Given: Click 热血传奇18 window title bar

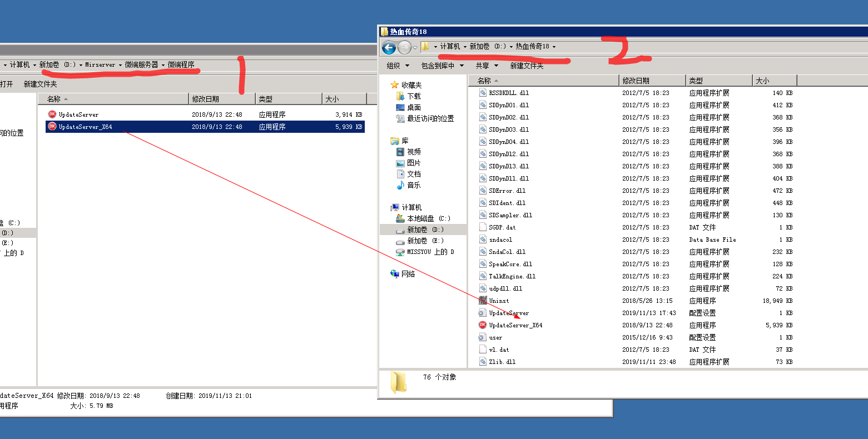Looking at the screenshot, I should [623, 31].
